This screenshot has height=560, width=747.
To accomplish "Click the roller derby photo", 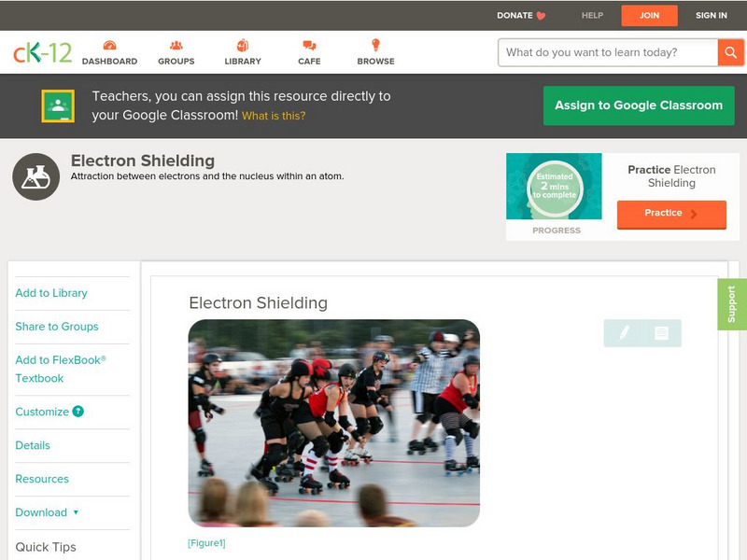I will pos(334,423).
